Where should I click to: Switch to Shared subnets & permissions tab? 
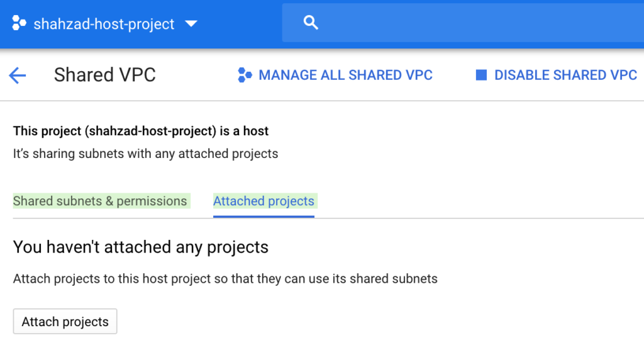100,201
